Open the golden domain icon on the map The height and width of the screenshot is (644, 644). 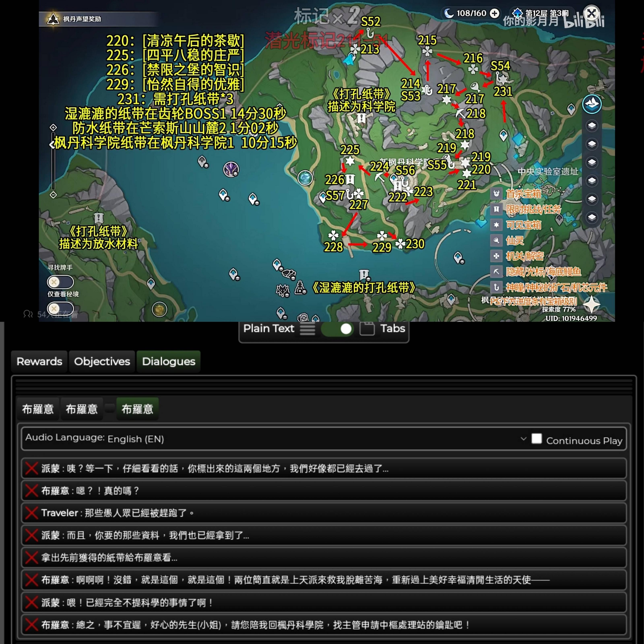coord(159,309)
